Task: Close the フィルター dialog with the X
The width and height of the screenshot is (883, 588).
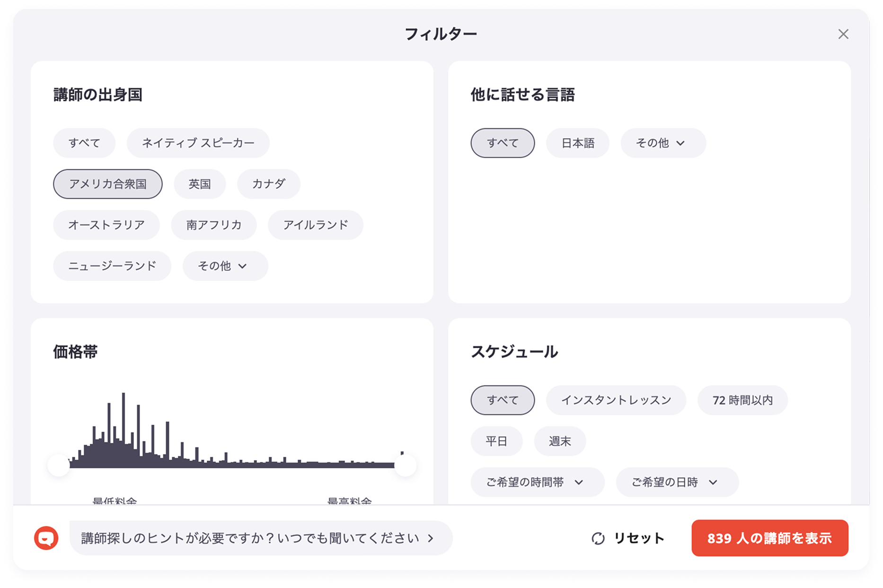Action: coord(844,35)
